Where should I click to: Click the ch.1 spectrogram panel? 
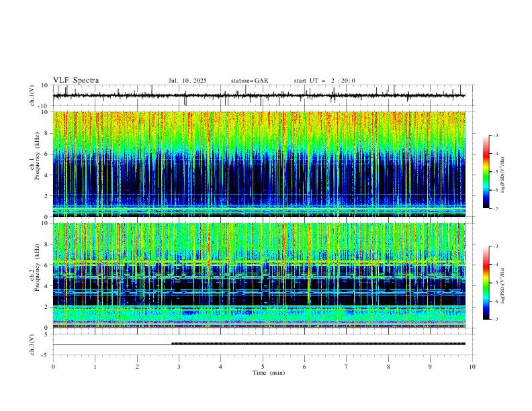[x=259, y=164]
